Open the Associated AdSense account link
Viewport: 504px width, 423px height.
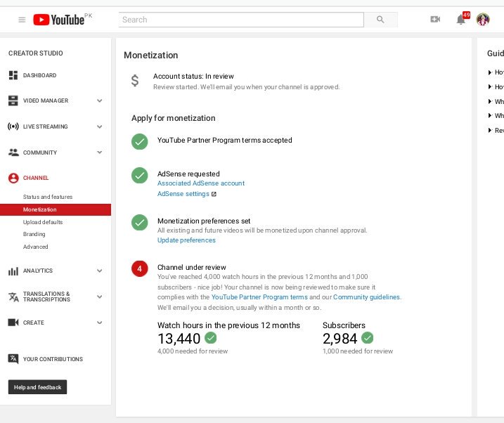[x=201, y=183]
